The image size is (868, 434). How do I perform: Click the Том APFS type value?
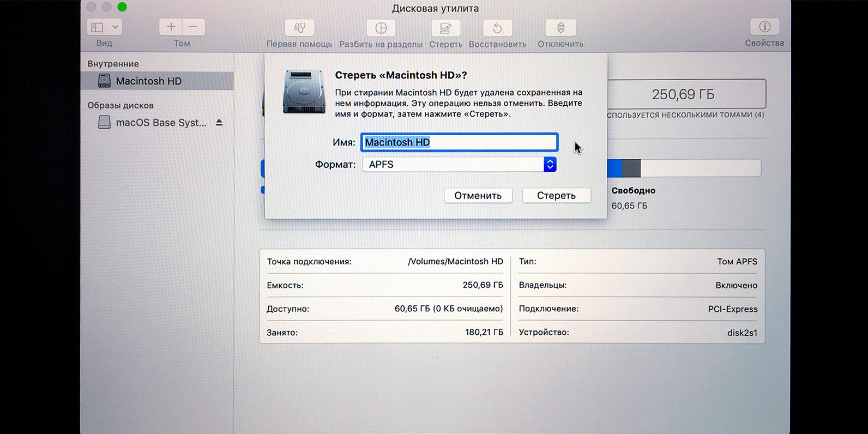tap(737, 262)
